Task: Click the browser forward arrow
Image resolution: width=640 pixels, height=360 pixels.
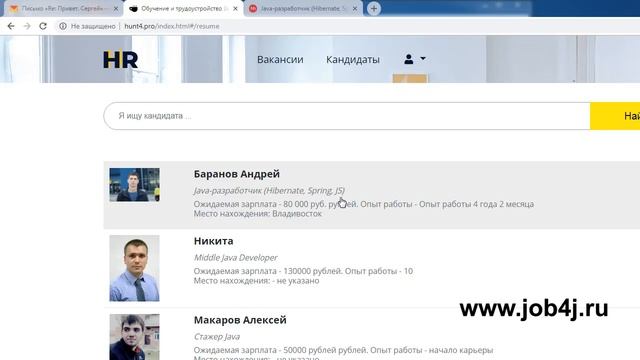Action: 27,26
